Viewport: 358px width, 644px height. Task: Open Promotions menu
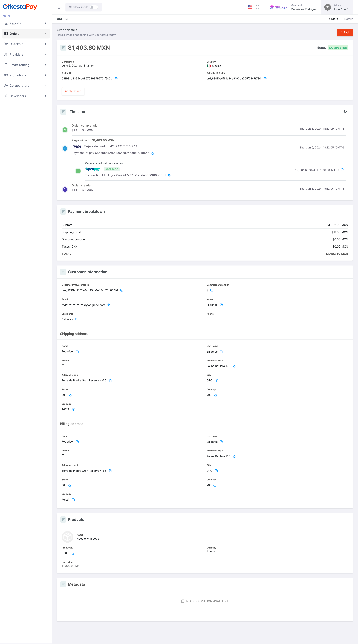coord(26,75)
